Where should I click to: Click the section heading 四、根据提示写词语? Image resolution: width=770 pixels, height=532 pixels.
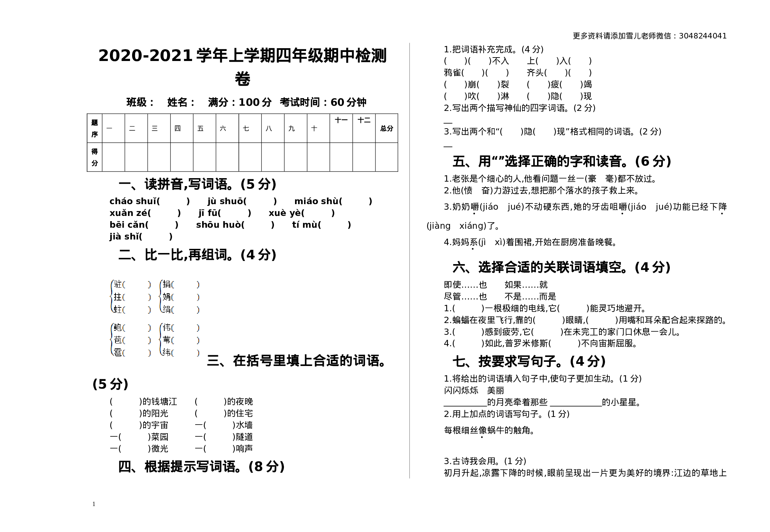(x=201, y=466)
